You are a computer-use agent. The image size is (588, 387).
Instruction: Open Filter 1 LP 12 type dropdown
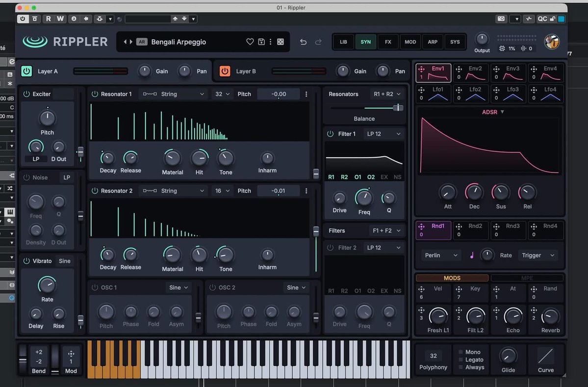point(383,134)
